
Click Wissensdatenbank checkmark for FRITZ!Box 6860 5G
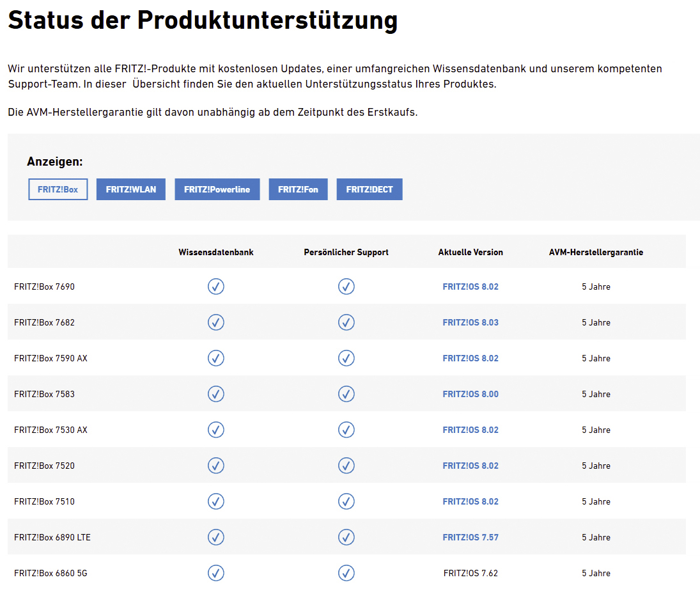(216, 573)
